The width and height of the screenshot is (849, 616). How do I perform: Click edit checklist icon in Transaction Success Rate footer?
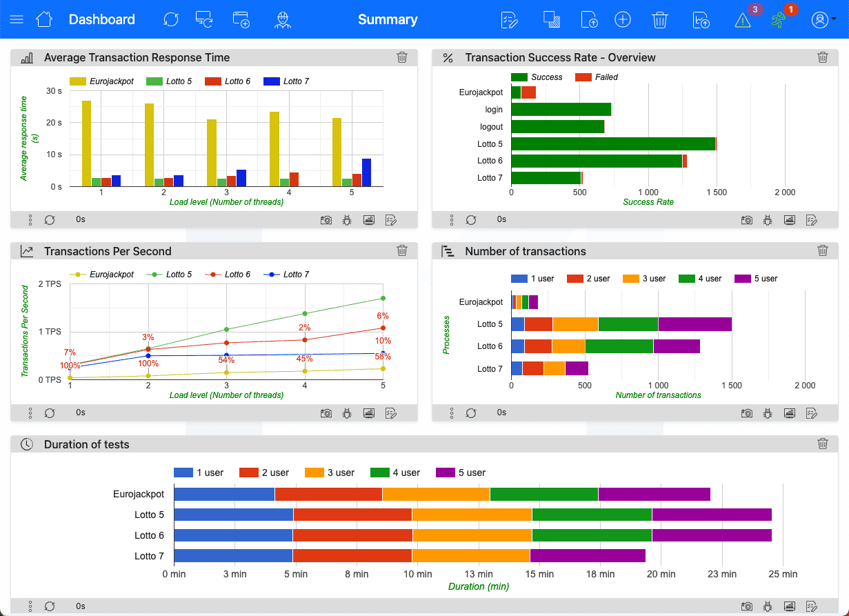(x=811, y=220)
